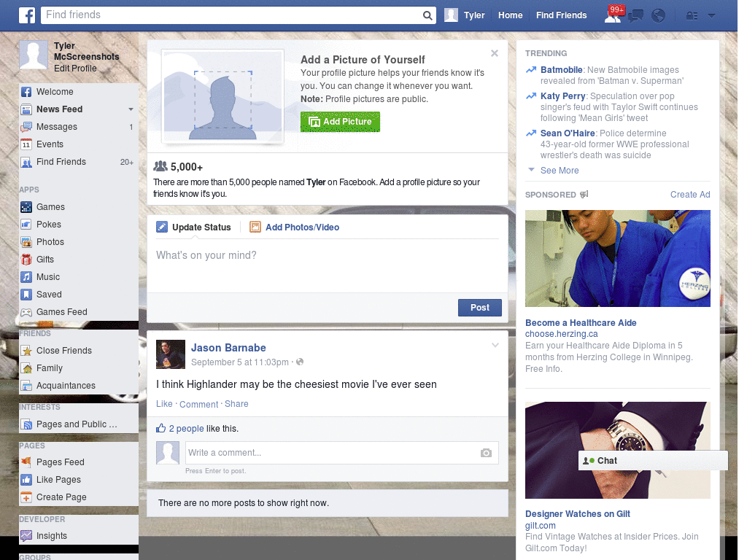Open Sean O'Haire trending topic
747x560 pixels.
tap(568, 133)
